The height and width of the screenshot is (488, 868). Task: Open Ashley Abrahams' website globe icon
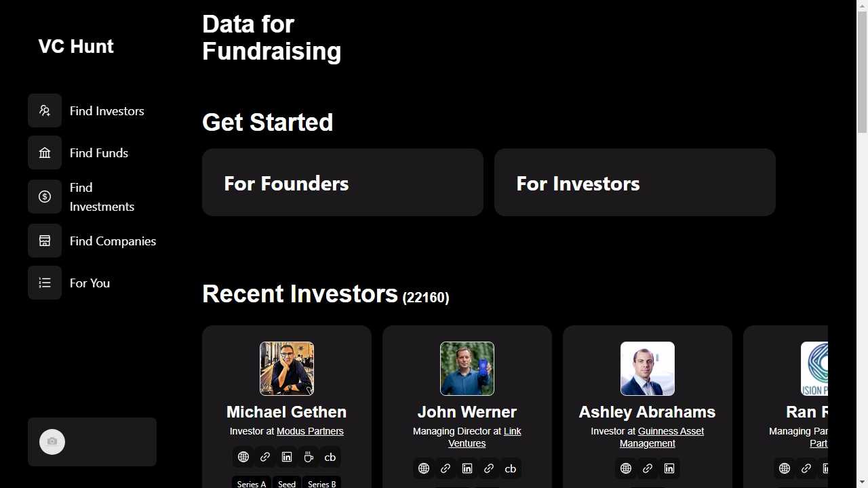coord(626,468)
